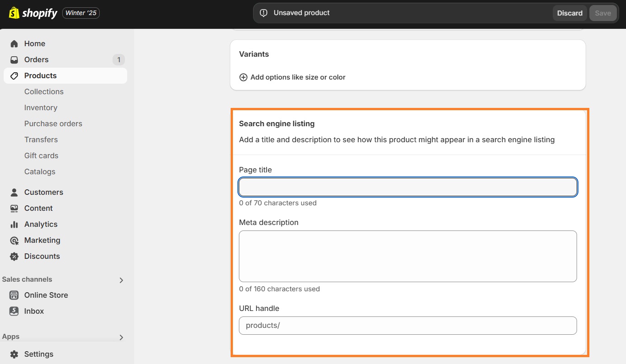Screen dimensions: 626x364
Task: Open Settings using the gear icon
Action: click(15, 353)
